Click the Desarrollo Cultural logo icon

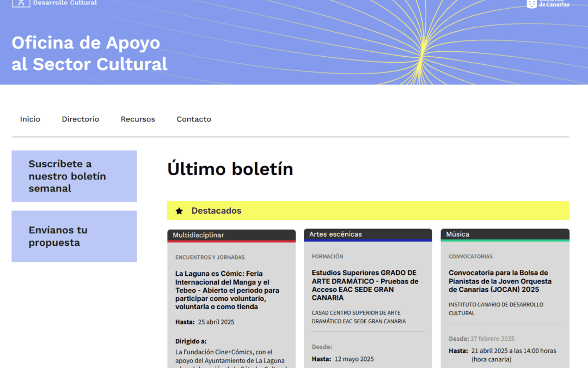(x=21, y=3)
